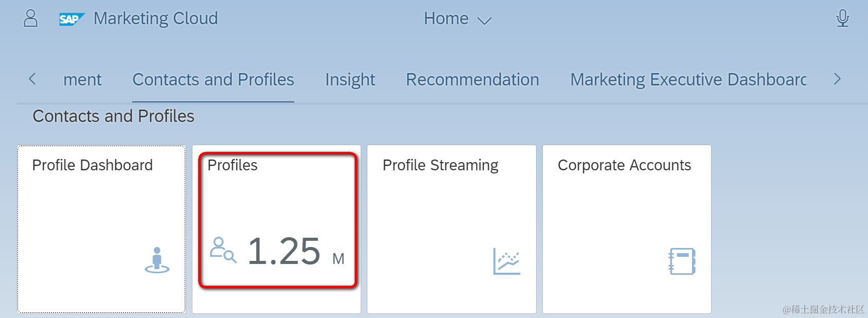The image size is (868, 318).
Task: Select the Contacts and Profiles tab
Action: 213,80
